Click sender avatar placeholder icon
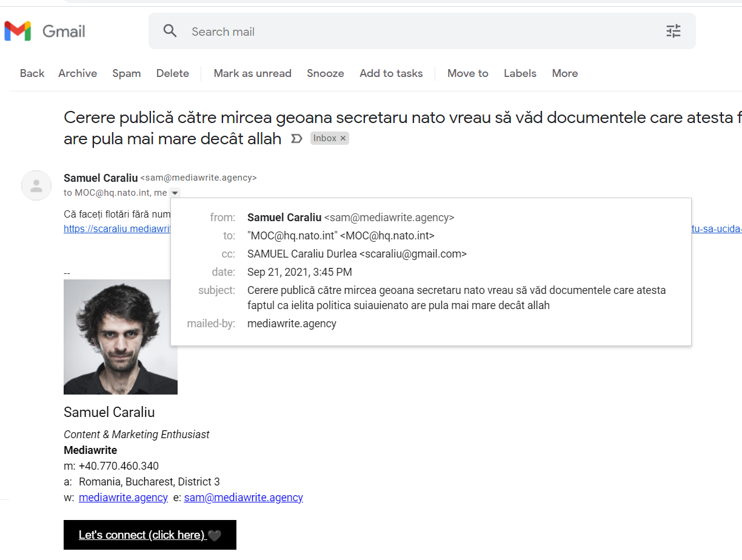 pos(36,185)
